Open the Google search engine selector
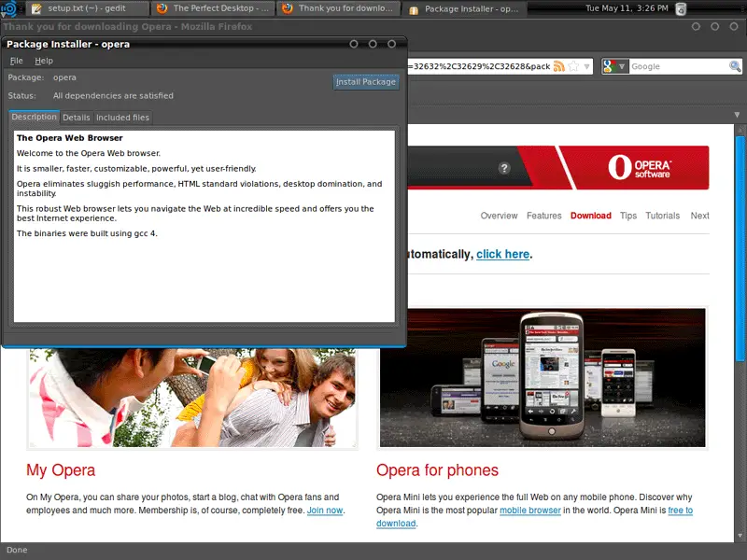The image size is (747, 560). pos(615,66)
